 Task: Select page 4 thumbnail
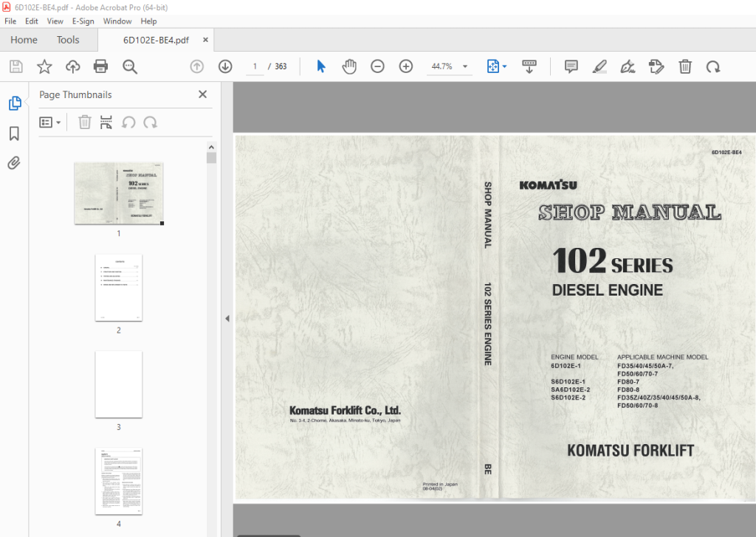(119, 481)
